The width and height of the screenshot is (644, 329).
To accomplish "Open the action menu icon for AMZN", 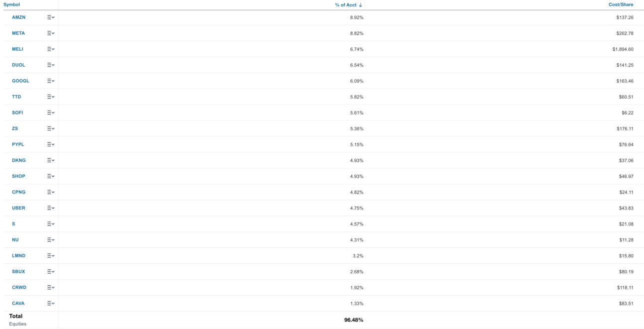I will click(51, 17).
